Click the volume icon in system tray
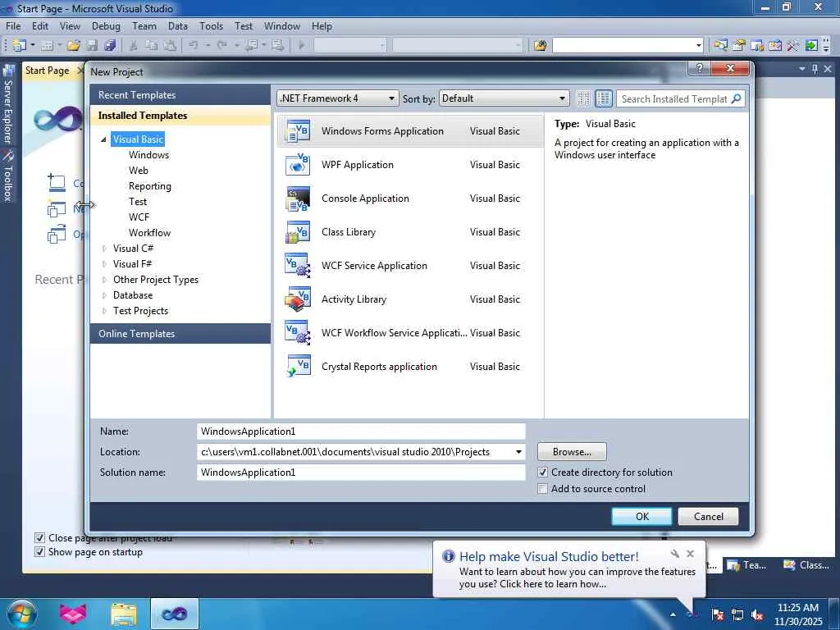840x630 pixels. point(757,615)
